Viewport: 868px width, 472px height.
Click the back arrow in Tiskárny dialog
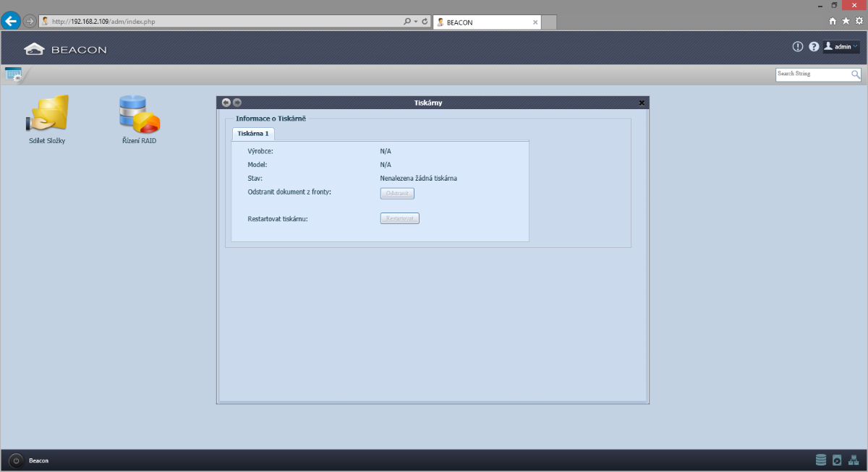[226, 103]
